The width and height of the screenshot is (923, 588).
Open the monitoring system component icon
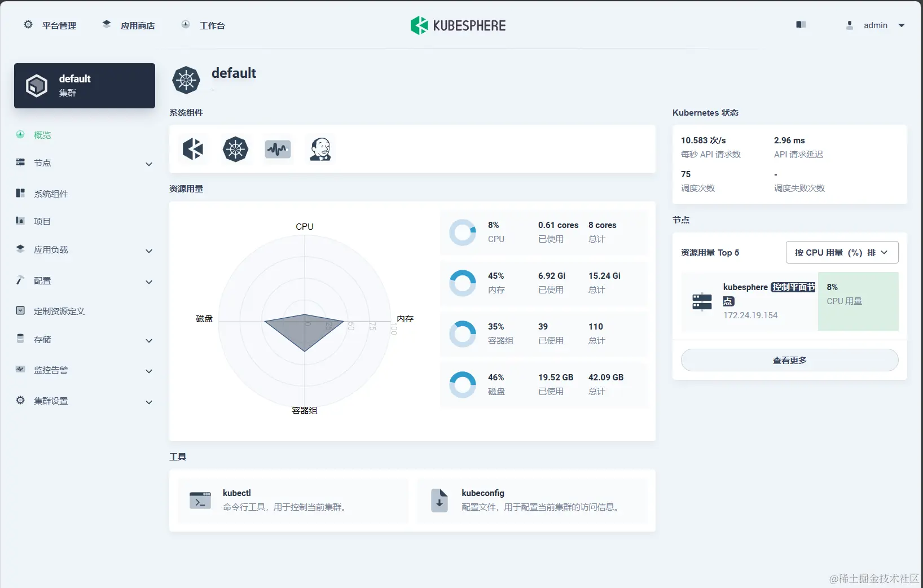pyautogui.click(x=278, y=150)
